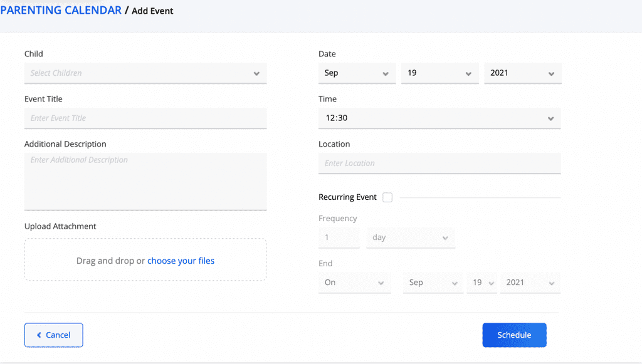Go to the PARENTING CALENDAR breadcrumb link
Image resolution: width=642 pixels, height=364 pixels.
pyautogui.click(x=61, y=11)
